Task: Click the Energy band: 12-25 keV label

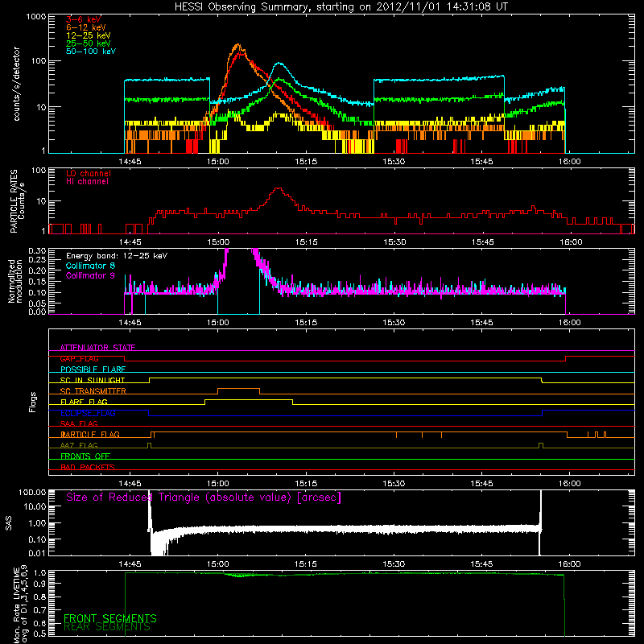Action: click(117, 256)
